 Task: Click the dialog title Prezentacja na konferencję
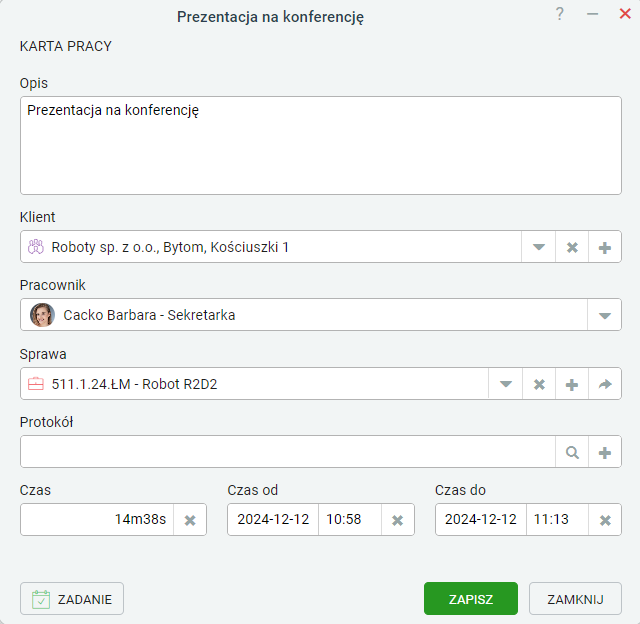270,17
